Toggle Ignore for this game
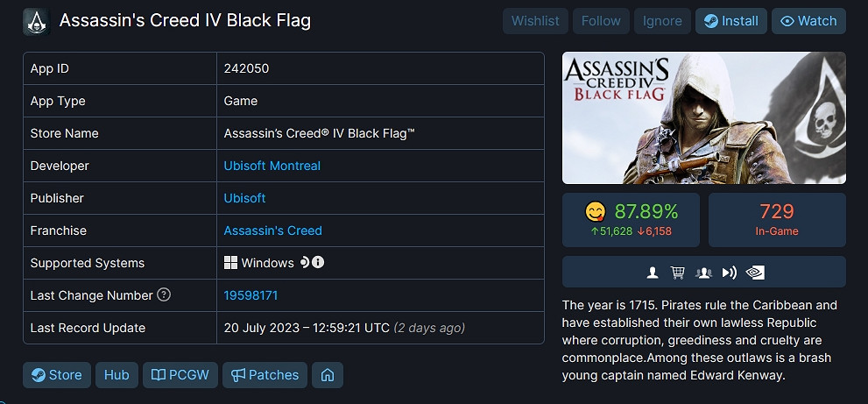 click(662, 21)
